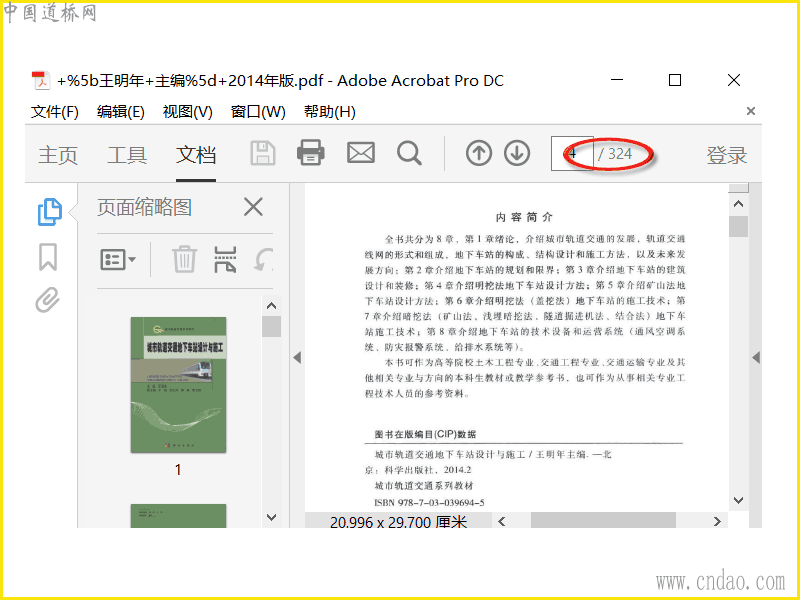This screenshot has width=800, height=600.
Task: Click horizontal scroll left arrow
Action: 502,521
